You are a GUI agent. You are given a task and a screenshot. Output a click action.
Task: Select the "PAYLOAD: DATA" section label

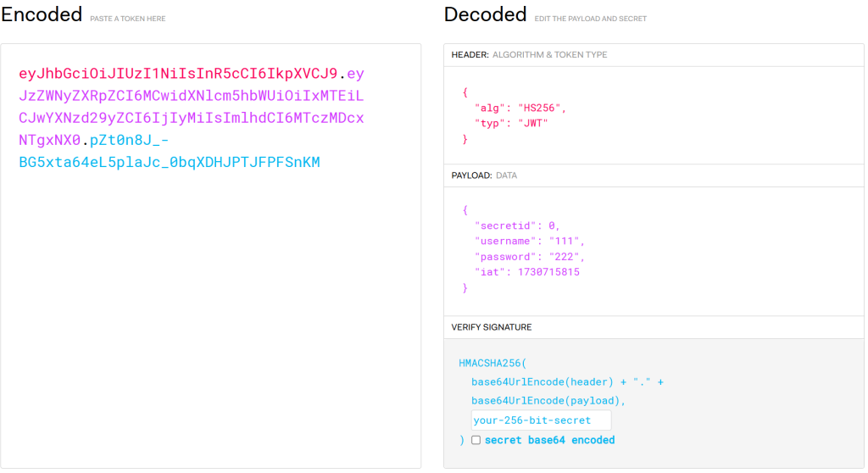coord(487,175)
